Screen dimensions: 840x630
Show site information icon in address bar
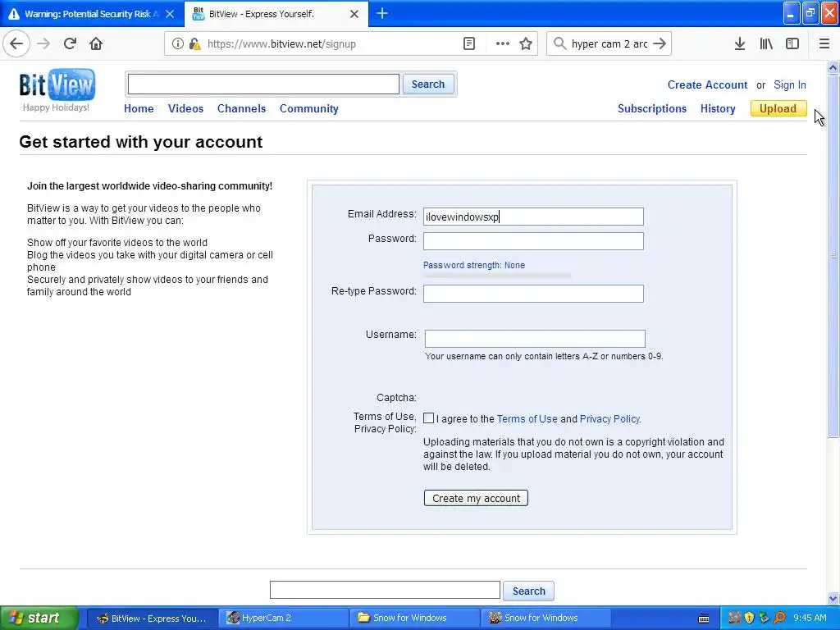(177, 44)
